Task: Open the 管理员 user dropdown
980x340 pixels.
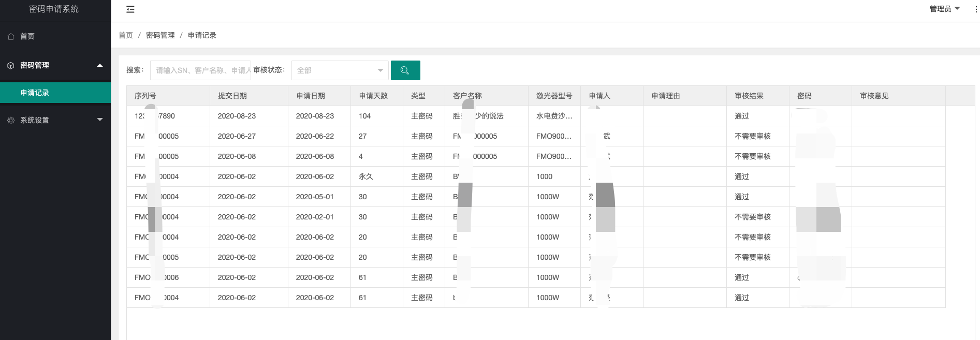Action: pyautogui.click(x=944, y=9)
